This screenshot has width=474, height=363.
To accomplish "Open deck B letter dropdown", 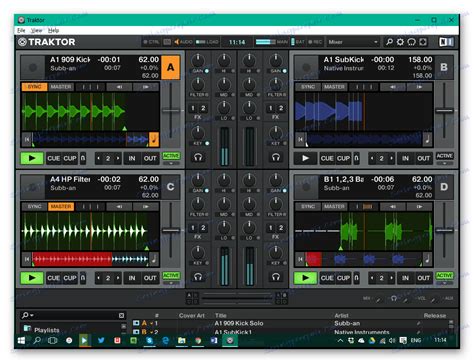I will click(x=444, y=68).
